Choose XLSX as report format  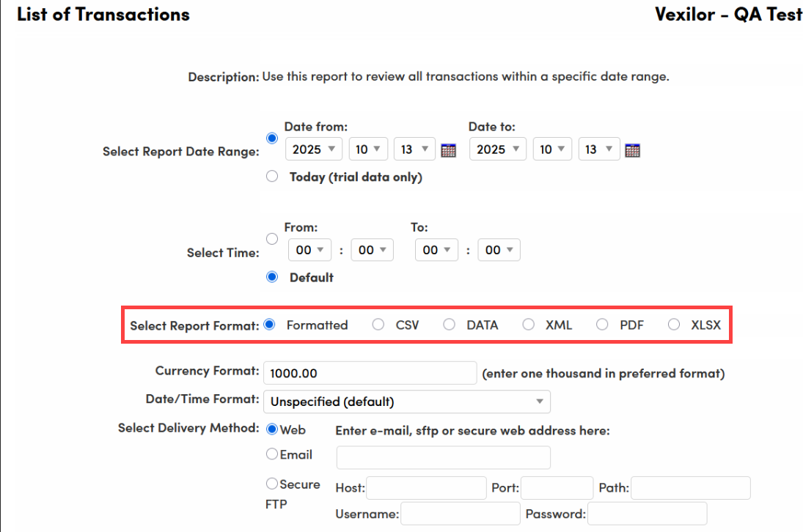point(674,325)
